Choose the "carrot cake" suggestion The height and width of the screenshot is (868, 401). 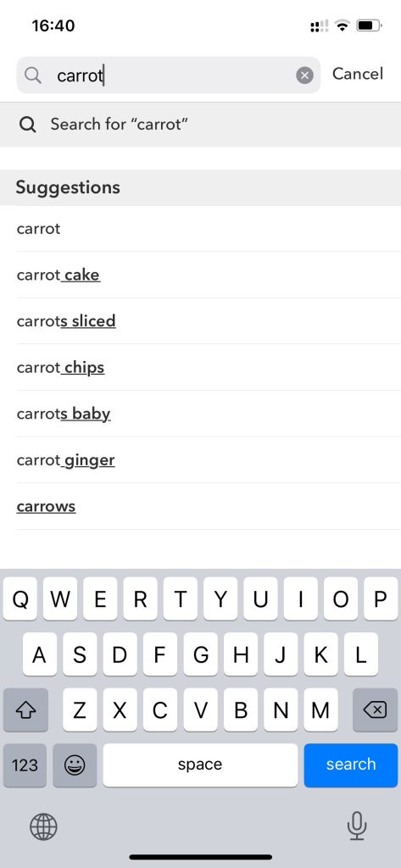(200, 275)
